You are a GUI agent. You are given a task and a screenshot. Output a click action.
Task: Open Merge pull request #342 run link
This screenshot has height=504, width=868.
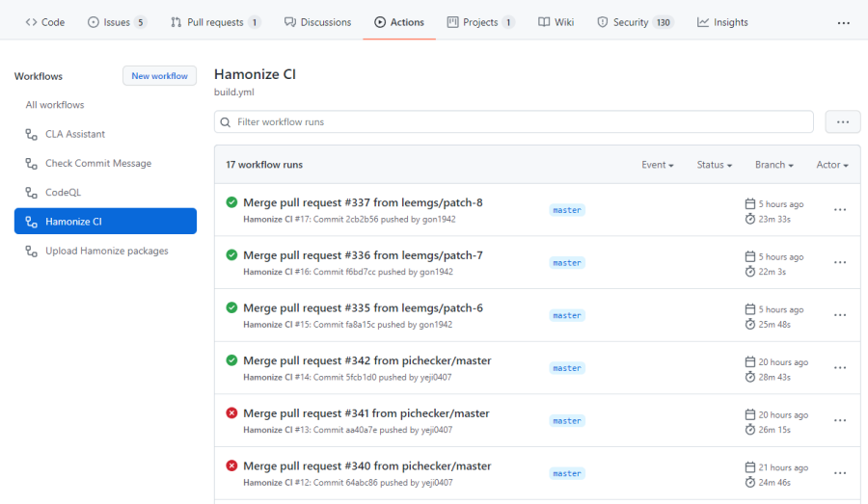[366, 360]
